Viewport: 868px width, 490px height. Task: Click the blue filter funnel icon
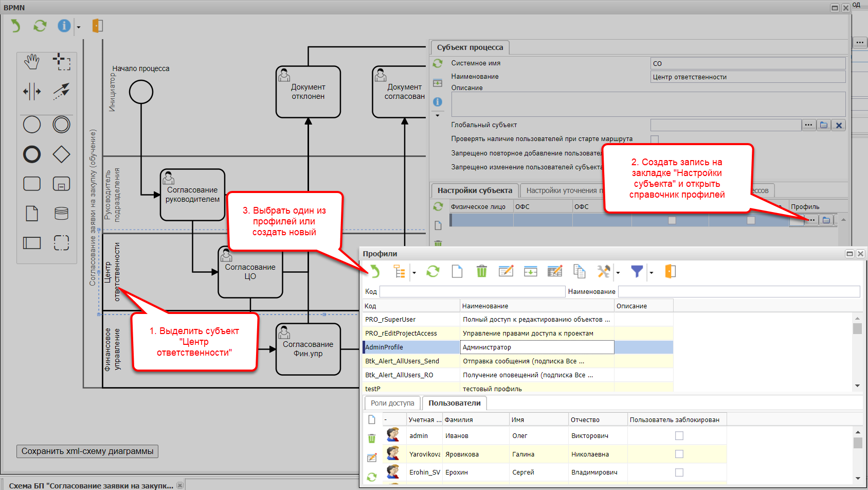[637, 271]
